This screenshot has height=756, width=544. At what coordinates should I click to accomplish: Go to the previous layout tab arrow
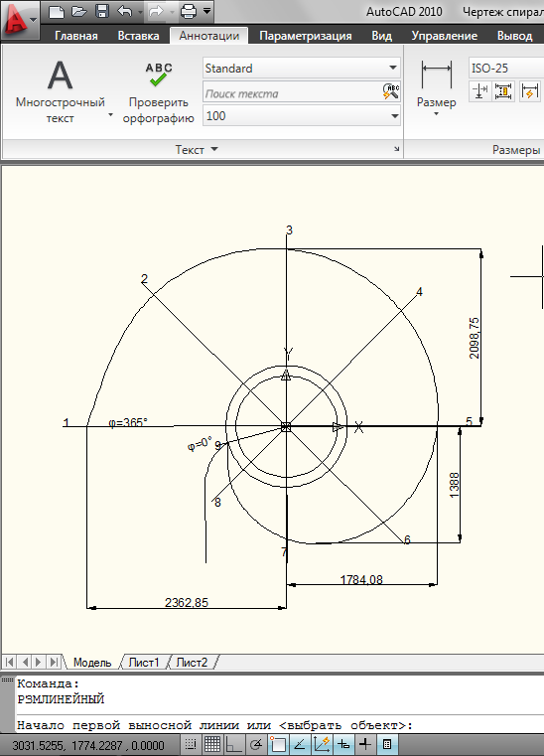[25, 662]
